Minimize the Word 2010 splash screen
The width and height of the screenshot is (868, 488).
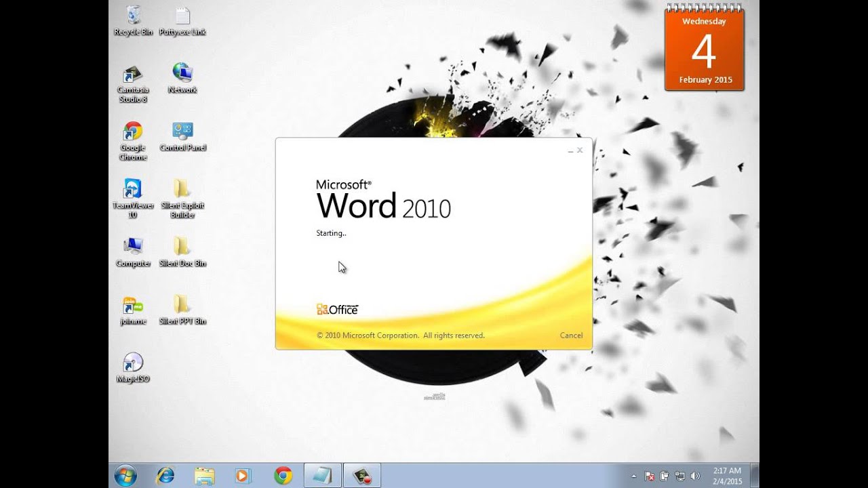click(x=570, y=150)
